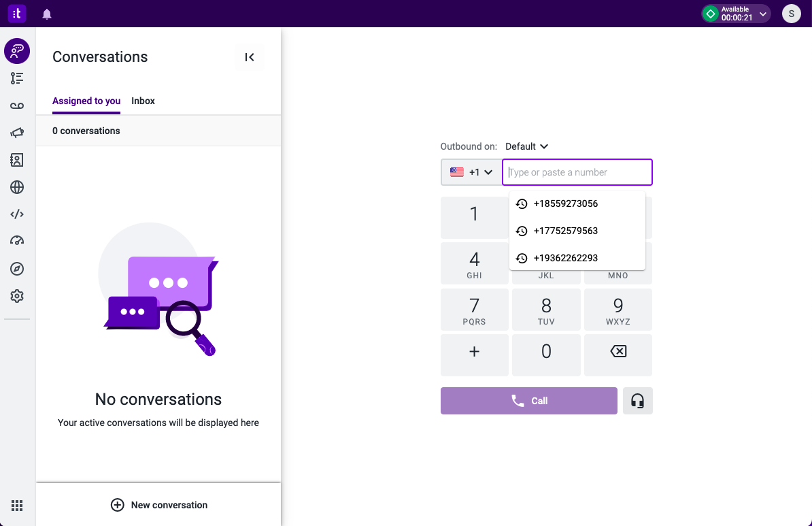Select recent number +17752579563

point(577,231)
